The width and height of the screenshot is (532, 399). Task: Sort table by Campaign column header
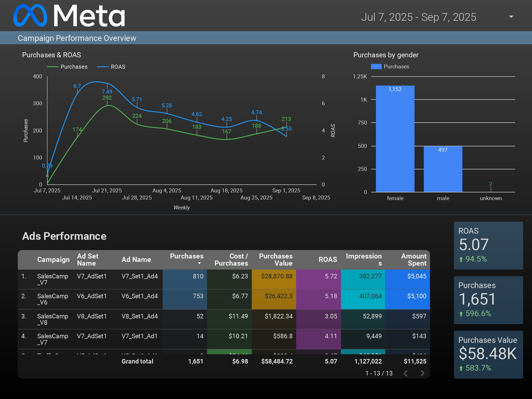click(x=53, y=260)
